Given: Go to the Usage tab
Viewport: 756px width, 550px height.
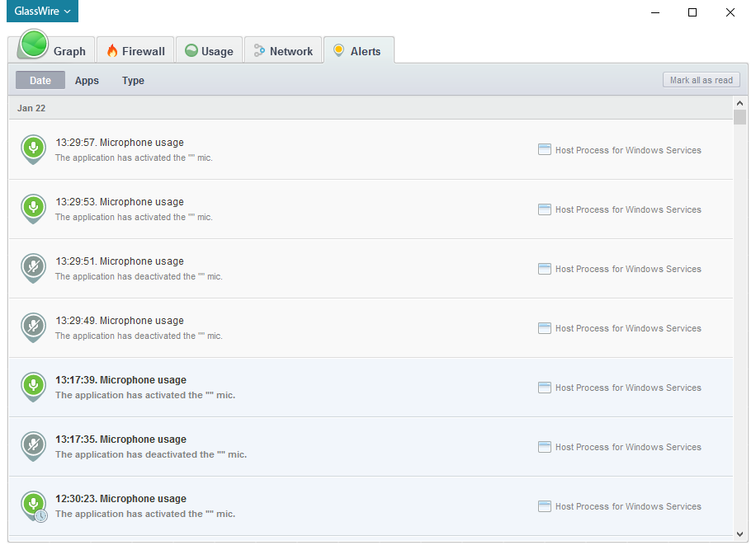Looking at the screenshot, I should click(209, 51).
